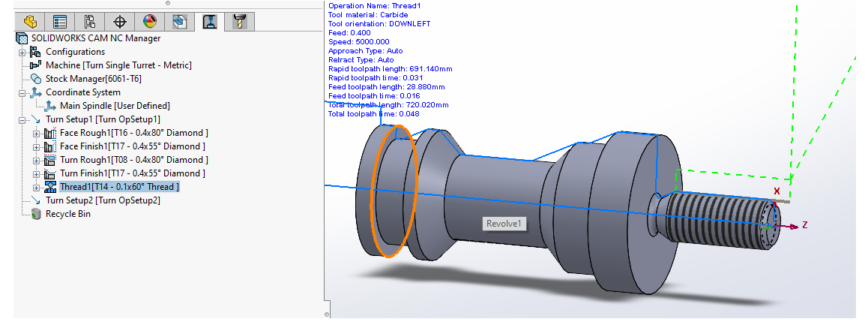
Task: Click 'Total toolpath time: 0.048' text
Action: pyautogui.click(x=374, y=113)
